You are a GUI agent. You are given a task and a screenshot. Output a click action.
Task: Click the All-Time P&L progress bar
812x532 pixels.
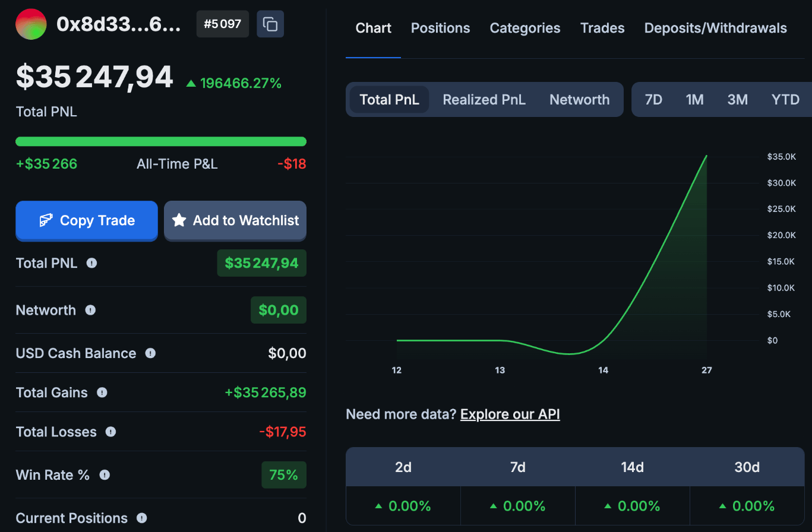tap(161, 141)
